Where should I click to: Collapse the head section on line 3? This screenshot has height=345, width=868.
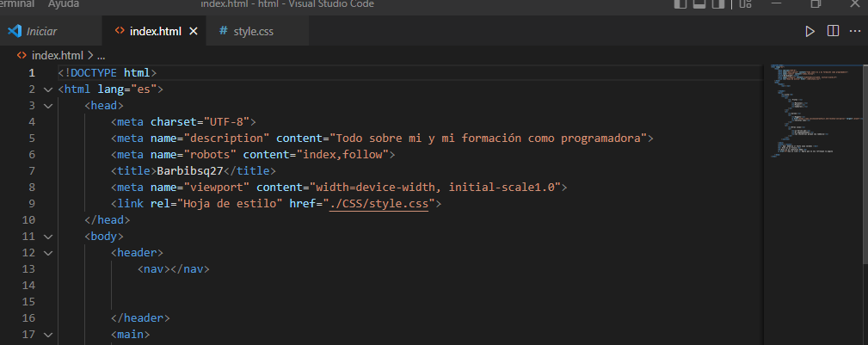[x=48, y=106]
